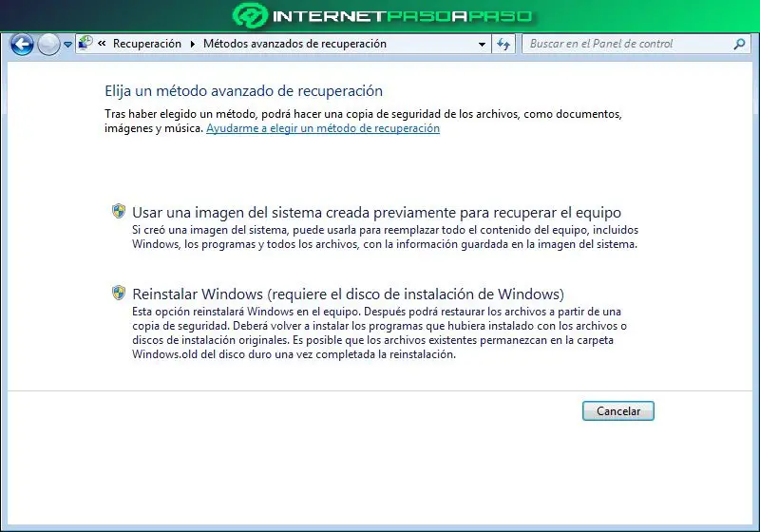This screenshot has height=532, width=760.
Task: Choose Usar una imagen del sistema creada previamente
Action: click(x=376, y=212)
